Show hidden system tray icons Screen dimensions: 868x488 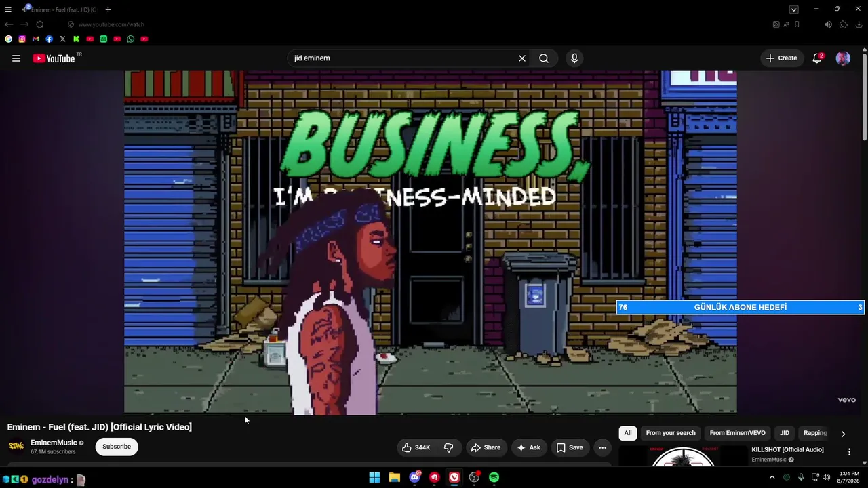coord(772,478)
